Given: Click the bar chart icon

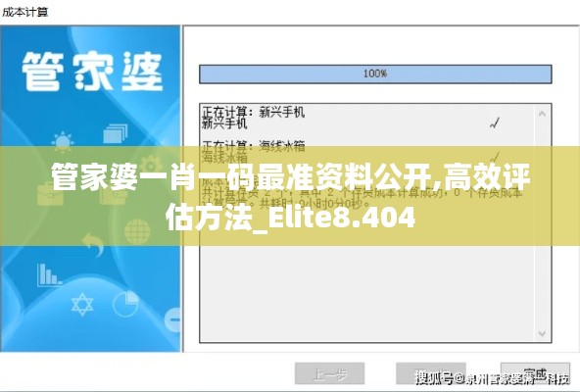Looking at the screenshot, I should (x=49, y=274).
